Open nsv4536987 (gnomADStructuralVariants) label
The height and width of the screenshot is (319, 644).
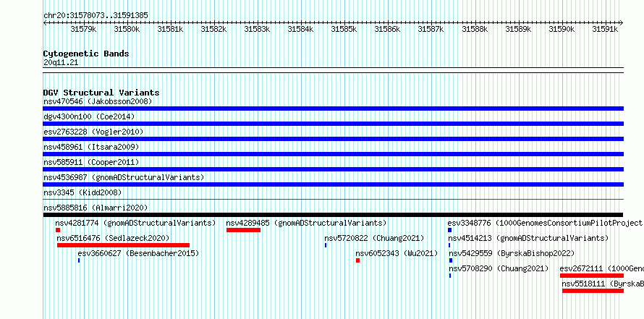(124, 177)
